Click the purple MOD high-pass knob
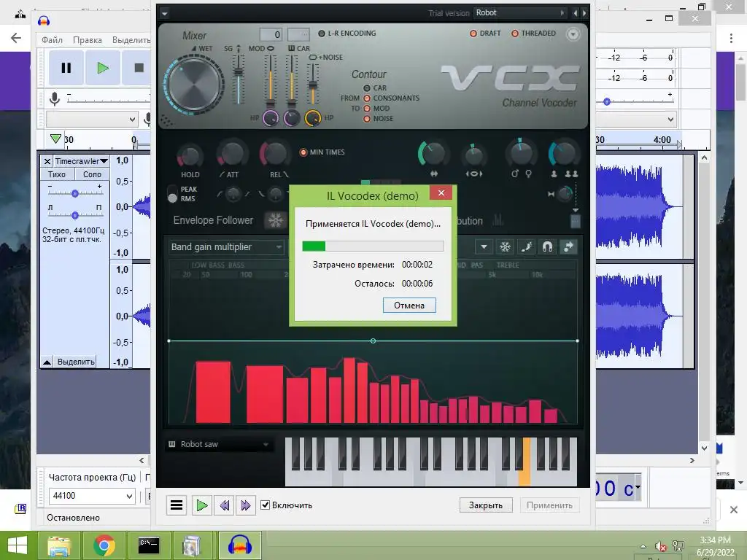This screenshot has height=560, width=747. click(x=270, y=117)
